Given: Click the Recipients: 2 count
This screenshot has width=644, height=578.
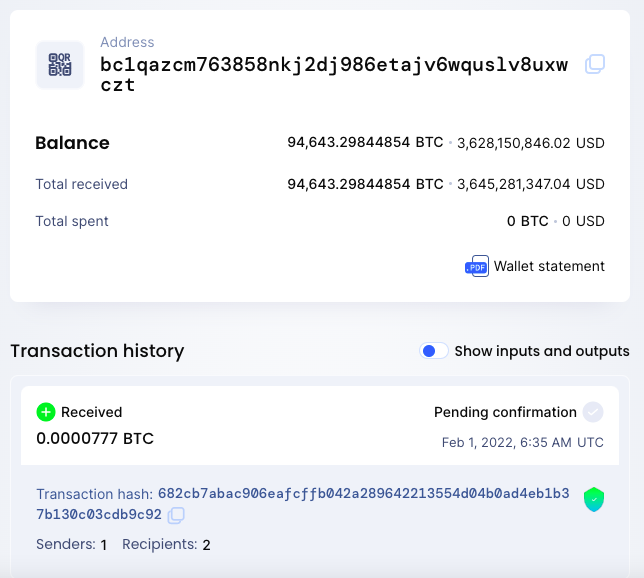Looking at the screenshot, I should 166,545.
